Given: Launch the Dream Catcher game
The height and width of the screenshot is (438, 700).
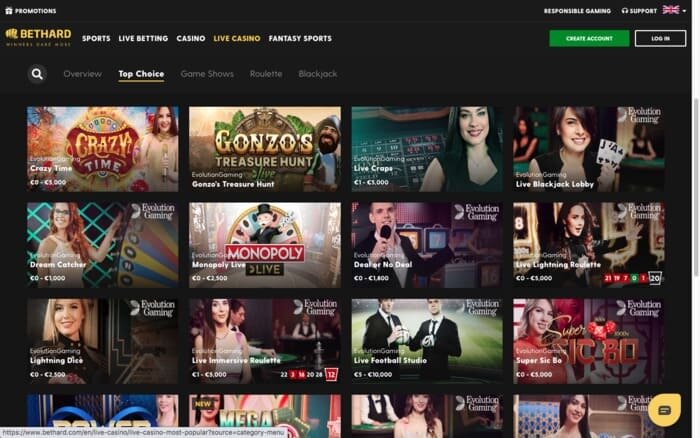Looking at the screenshot, I should pos(103,245).
